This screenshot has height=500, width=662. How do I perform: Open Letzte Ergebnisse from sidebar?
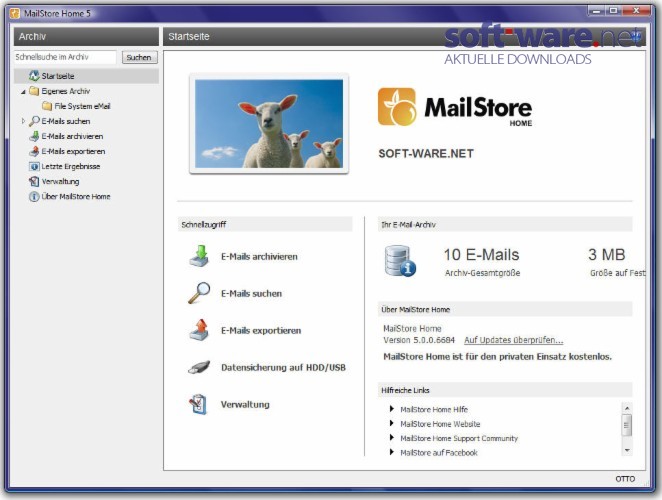[x=71, y=166]
